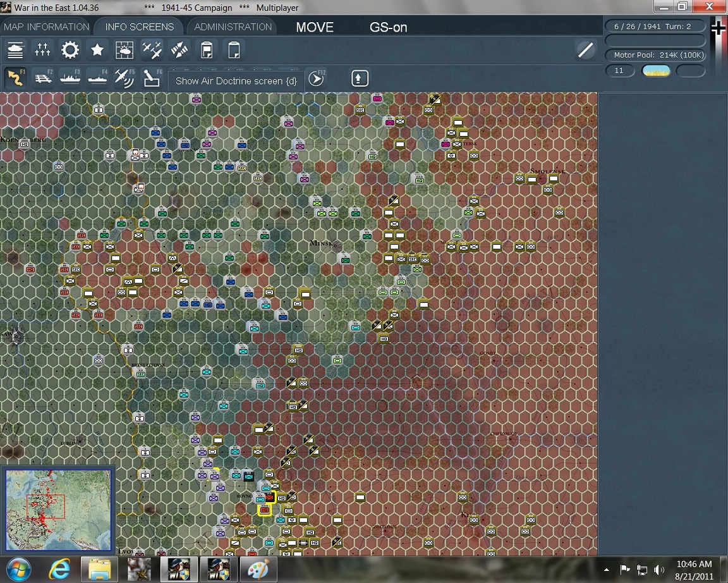Select F1 move mode arrow icon

[x=15, y=78]
